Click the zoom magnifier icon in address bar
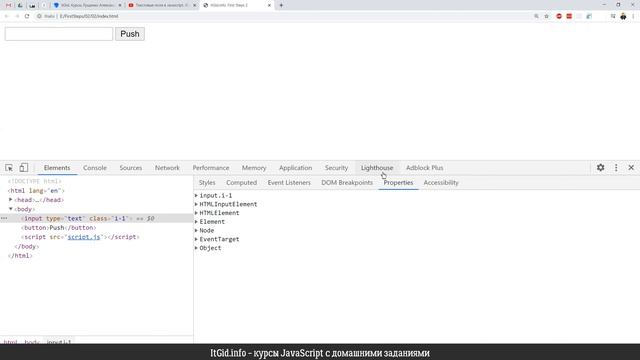 click(536, 16)
